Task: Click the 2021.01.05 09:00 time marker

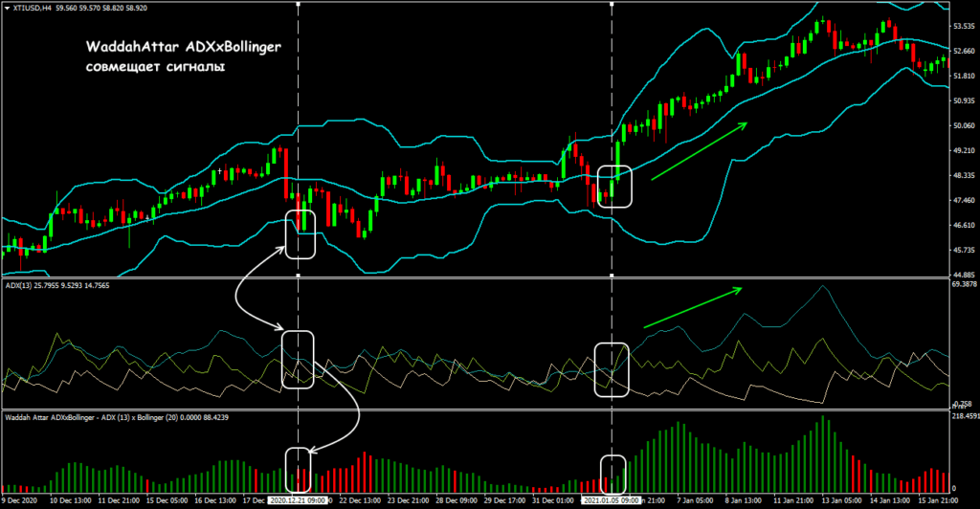Action: (612, 500)
